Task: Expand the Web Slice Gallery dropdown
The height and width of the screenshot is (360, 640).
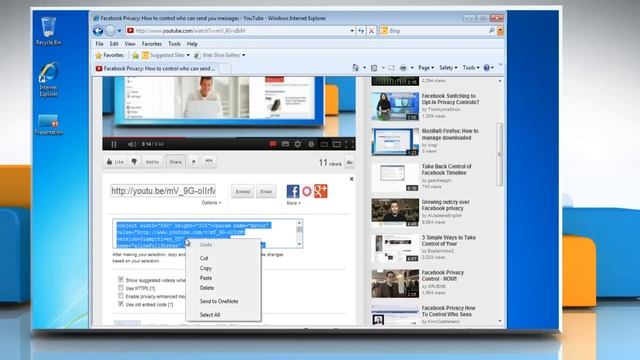Action: click(x=244, y=55)
